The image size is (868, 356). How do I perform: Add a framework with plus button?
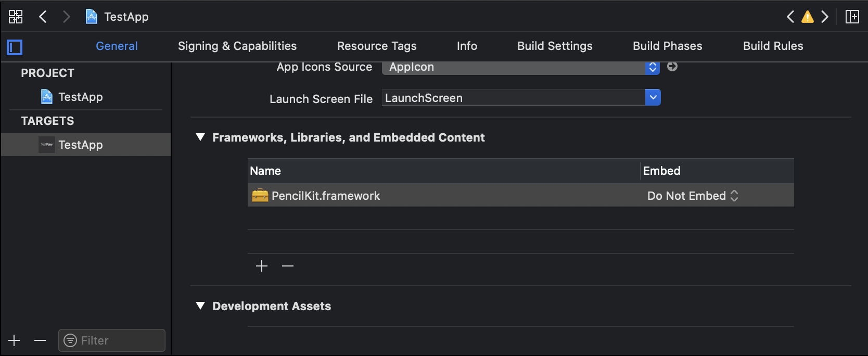tap(262, 266)
